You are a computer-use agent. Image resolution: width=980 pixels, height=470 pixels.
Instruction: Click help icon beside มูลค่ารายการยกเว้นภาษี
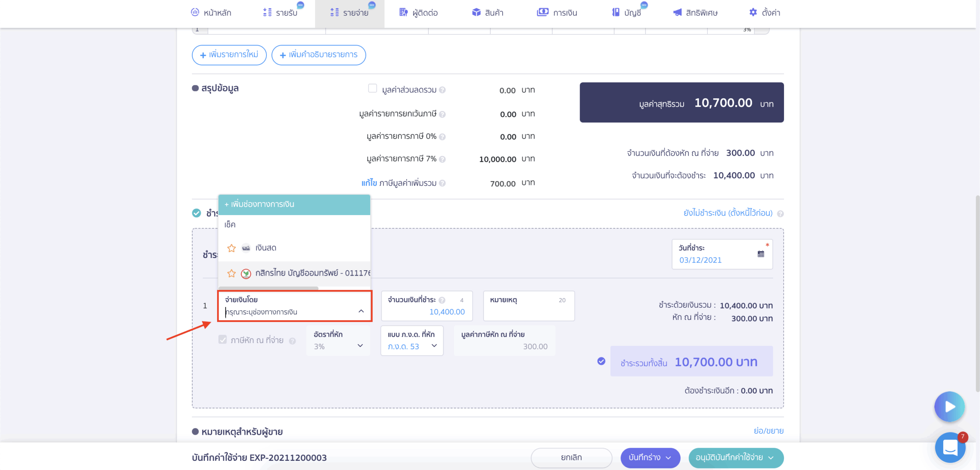tap(442, 114)
